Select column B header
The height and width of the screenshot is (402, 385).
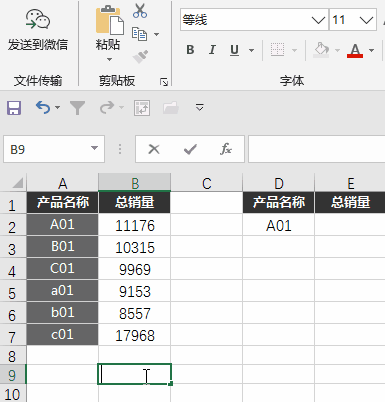pos(135,183)
